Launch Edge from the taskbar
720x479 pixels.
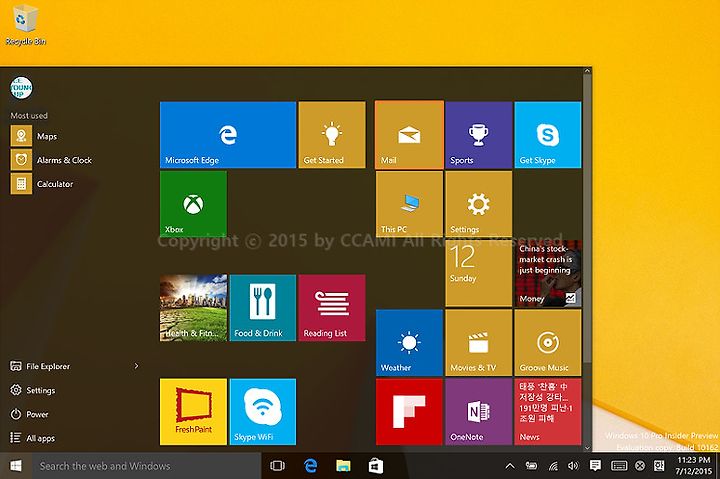(310, 466)
